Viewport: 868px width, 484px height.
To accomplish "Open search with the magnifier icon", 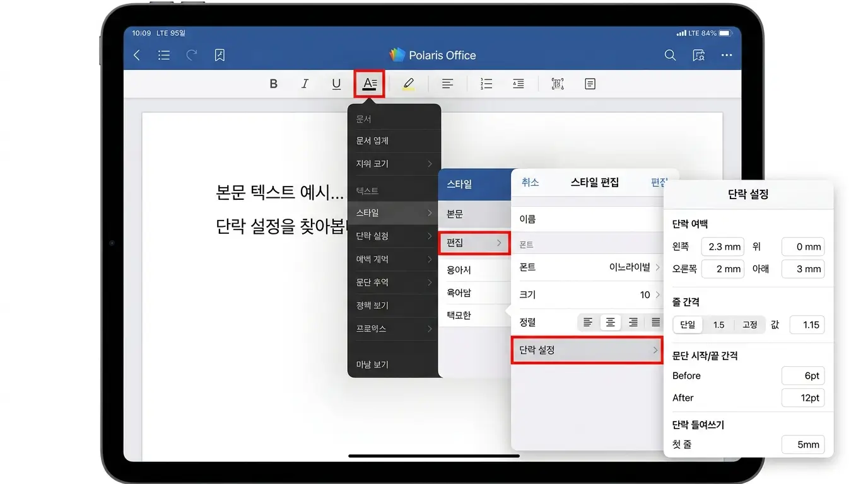I will coord(670,55).
